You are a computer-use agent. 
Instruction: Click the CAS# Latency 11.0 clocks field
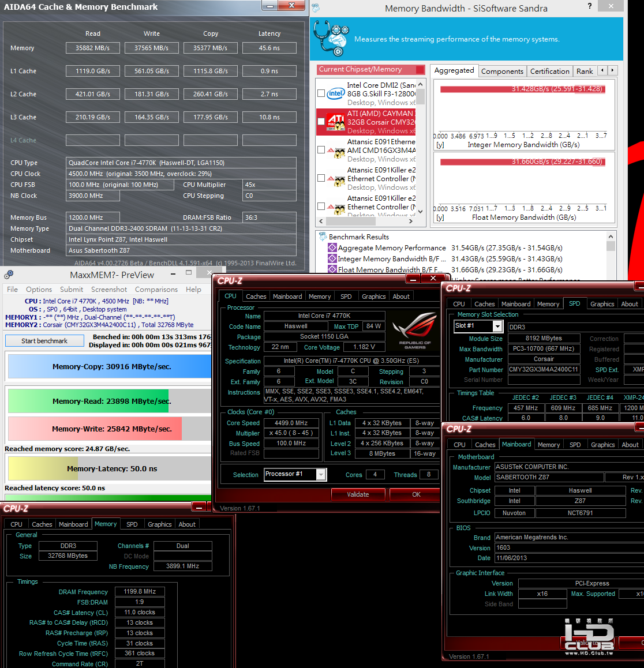coord(140,612)
